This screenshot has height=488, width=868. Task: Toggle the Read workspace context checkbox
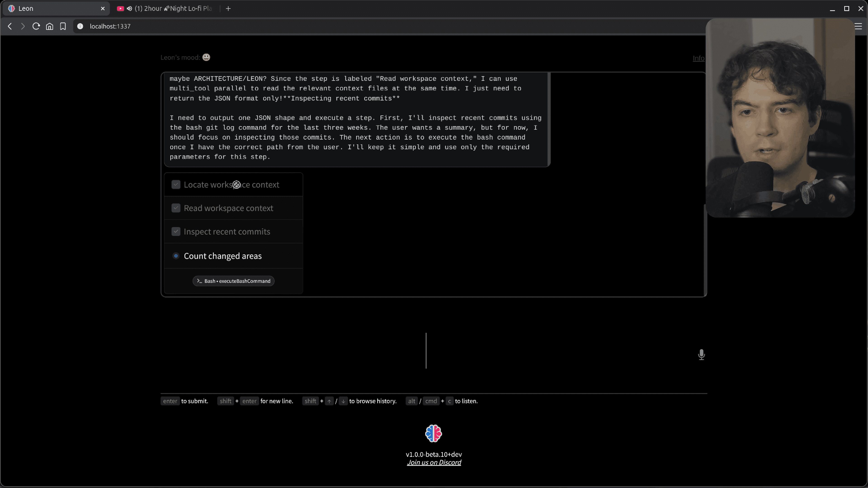pyautogui.click(x=176, y=208)
